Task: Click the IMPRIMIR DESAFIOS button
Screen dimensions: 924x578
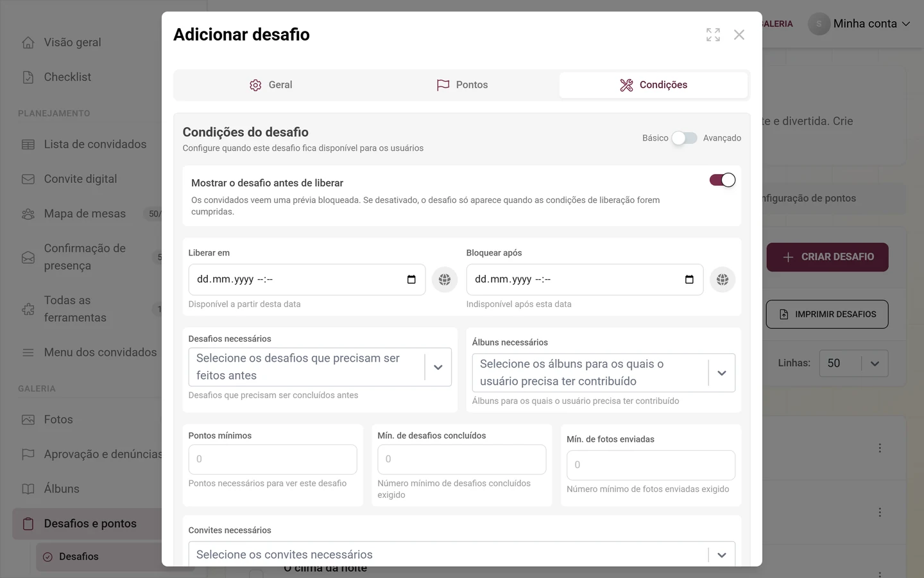Action: click(827, 314)
